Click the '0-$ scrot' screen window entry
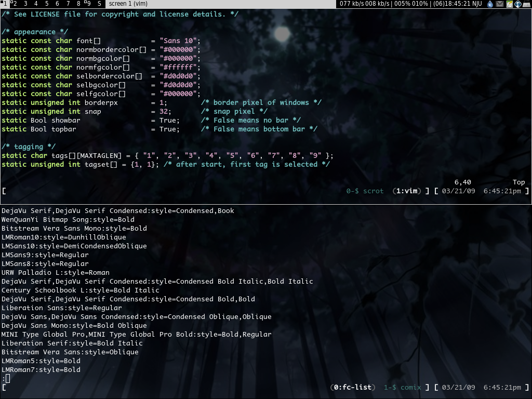Screen dimensions: 532x399 (365, 191)
